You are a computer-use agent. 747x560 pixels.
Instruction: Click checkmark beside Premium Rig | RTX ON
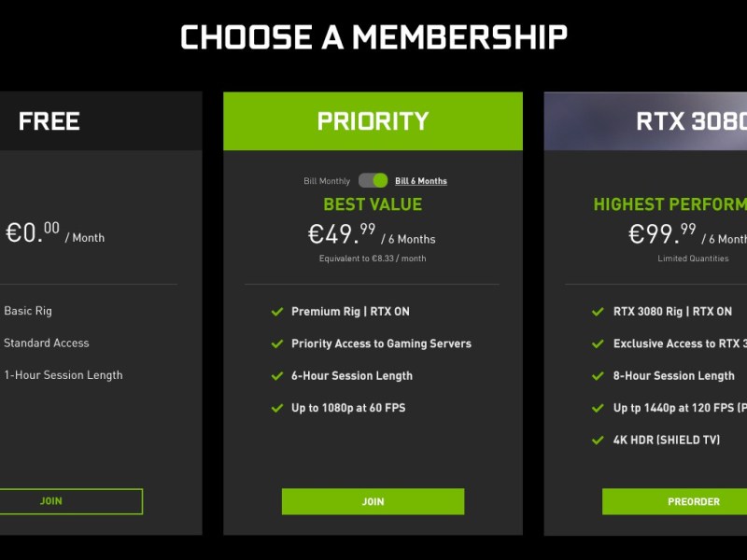point(276,312)
